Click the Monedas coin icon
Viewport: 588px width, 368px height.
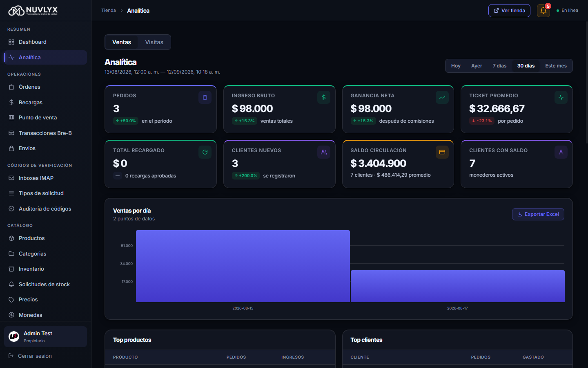(11, 315)
